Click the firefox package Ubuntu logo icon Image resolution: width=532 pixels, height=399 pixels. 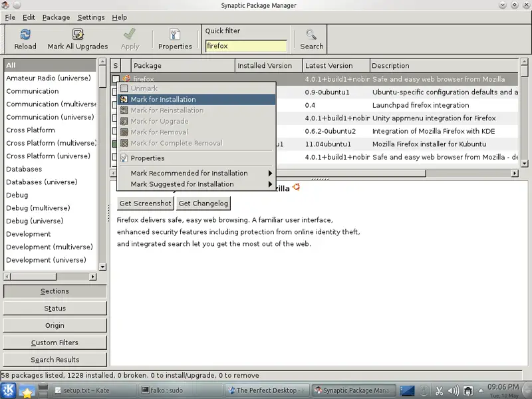(126, 78)
